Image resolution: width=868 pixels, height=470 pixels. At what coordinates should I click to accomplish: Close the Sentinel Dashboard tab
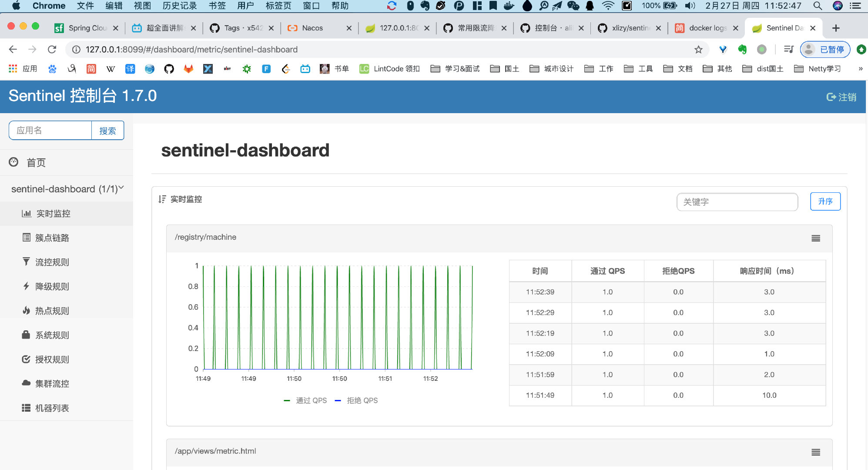pos(813,28)
